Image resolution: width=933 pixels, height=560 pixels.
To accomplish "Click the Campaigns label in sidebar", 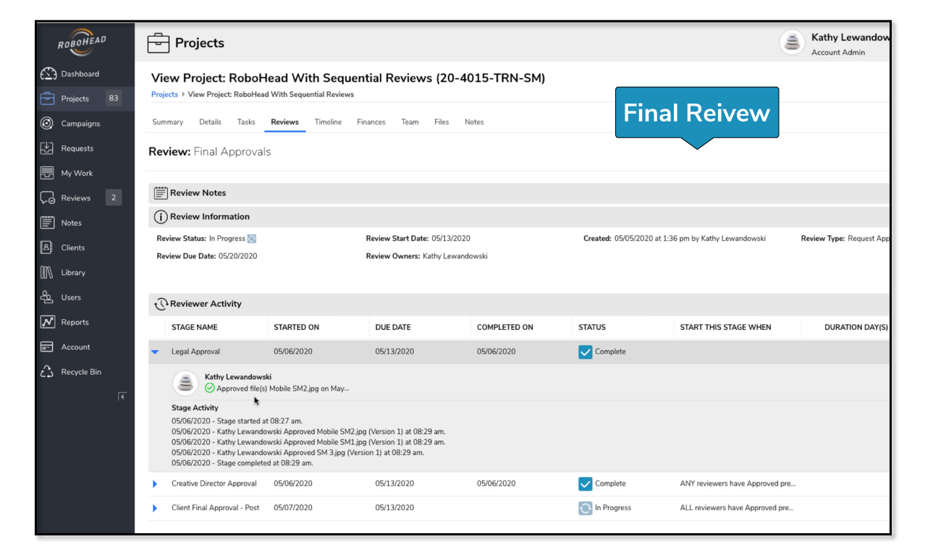I will pyautogui.click(x=80, y=124).
